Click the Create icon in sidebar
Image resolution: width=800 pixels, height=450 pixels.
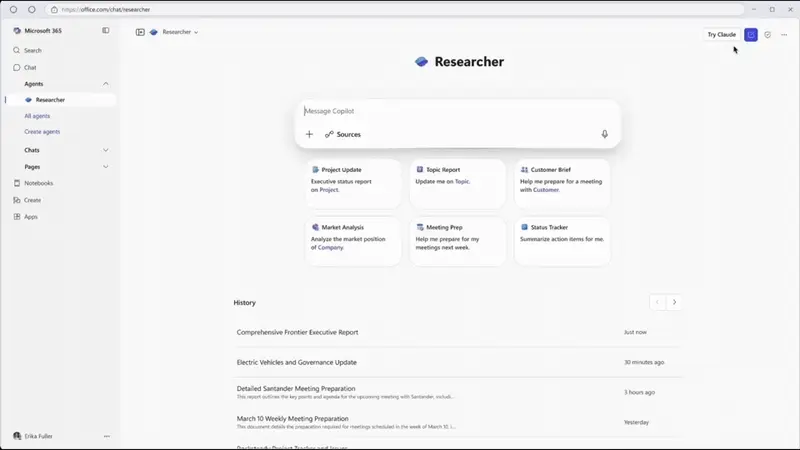tap(17, 200)
